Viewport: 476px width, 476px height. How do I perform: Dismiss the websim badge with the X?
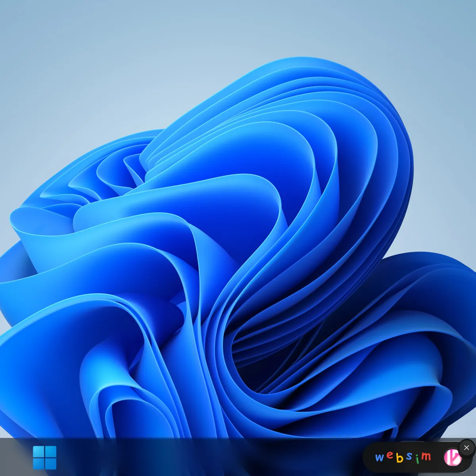466,447
